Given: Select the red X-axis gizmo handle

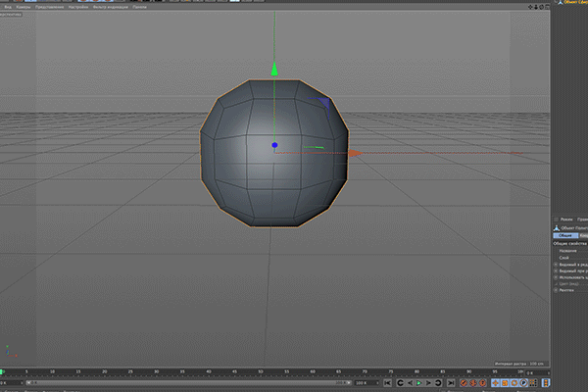Looking at the screenshot, I should coord(353,153).
